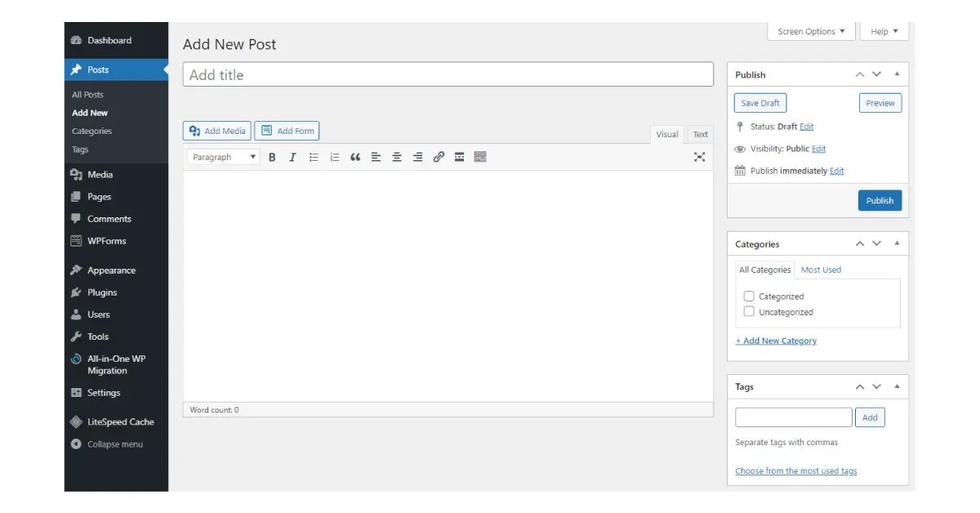Click the Blockquote icon

point(355,157)
